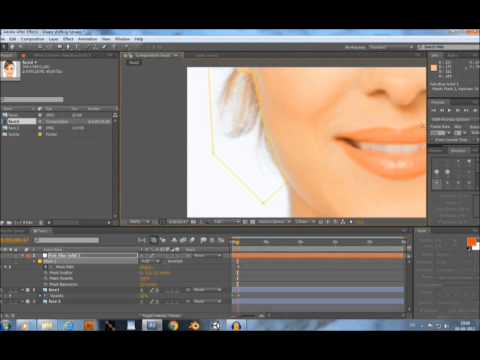Viewport: 480px width, 360px height.
Task: Click the background white color swatch
Action: [x=476, y=247]
